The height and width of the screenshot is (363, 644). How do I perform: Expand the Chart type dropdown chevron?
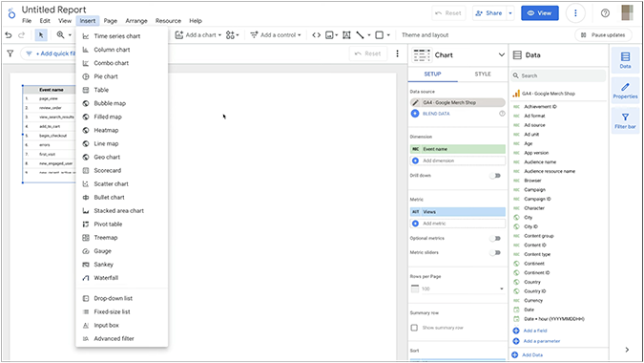(x=502, y=54)
